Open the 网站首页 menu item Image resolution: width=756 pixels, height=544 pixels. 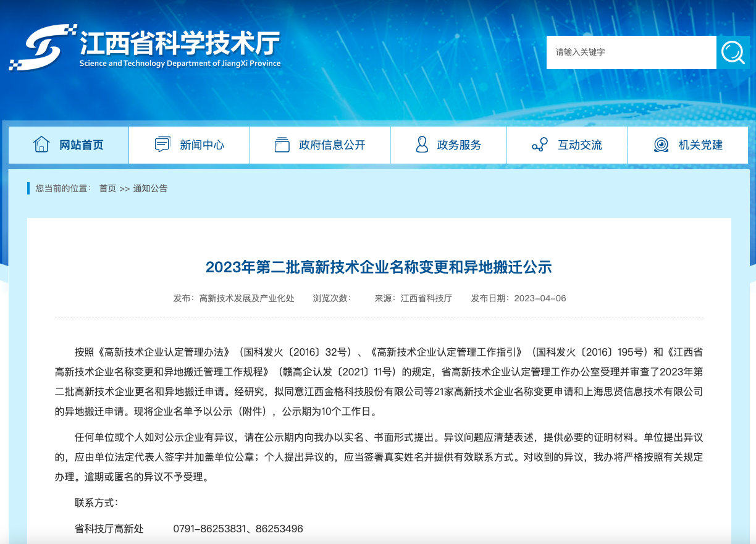[x=69, y=145]
